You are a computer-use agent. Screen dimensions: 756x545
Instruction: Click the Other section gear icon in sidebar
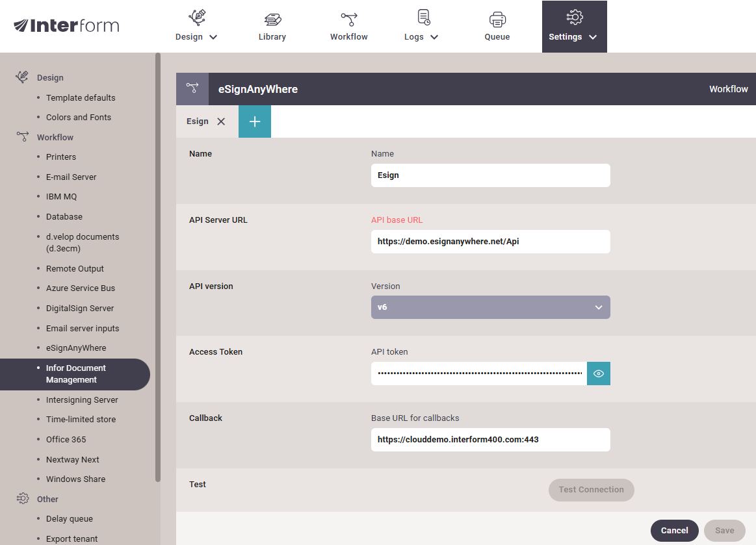coord(22,499)
